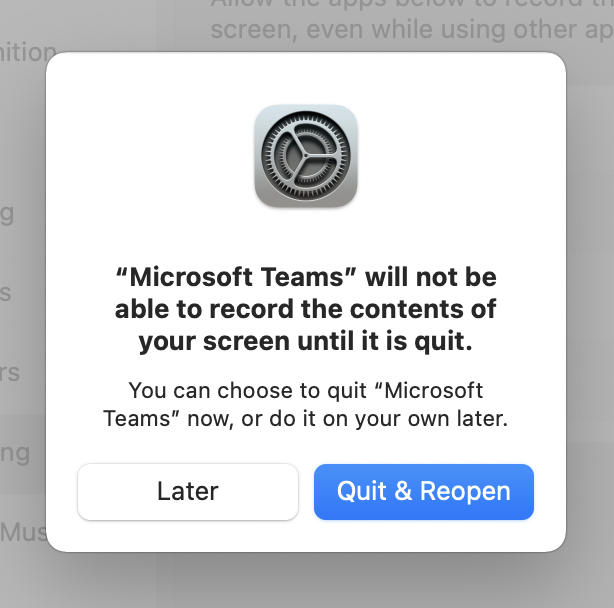Select the dimmed sidebar item ending "rs"

[x=10, y=373]
